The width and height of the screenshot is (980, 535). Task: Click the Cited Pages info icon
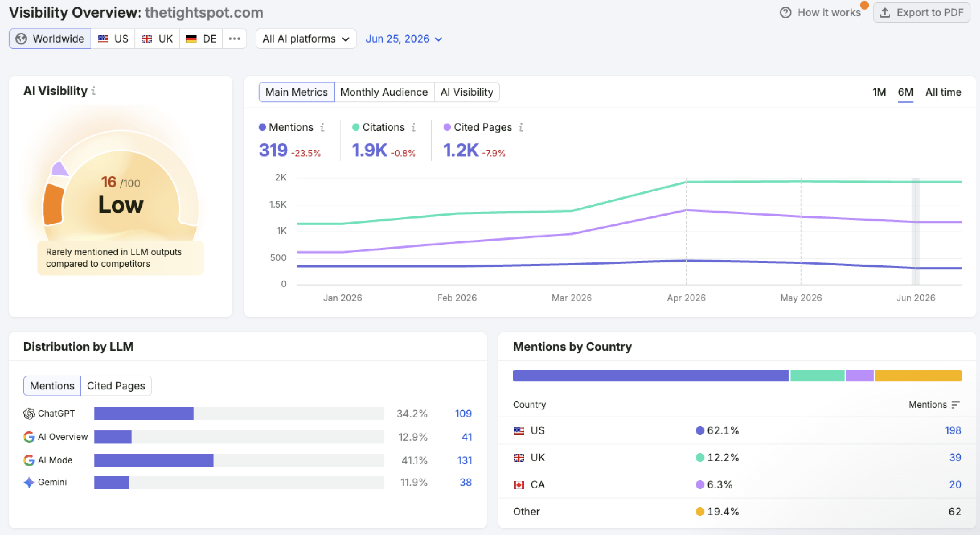[521, 127]
